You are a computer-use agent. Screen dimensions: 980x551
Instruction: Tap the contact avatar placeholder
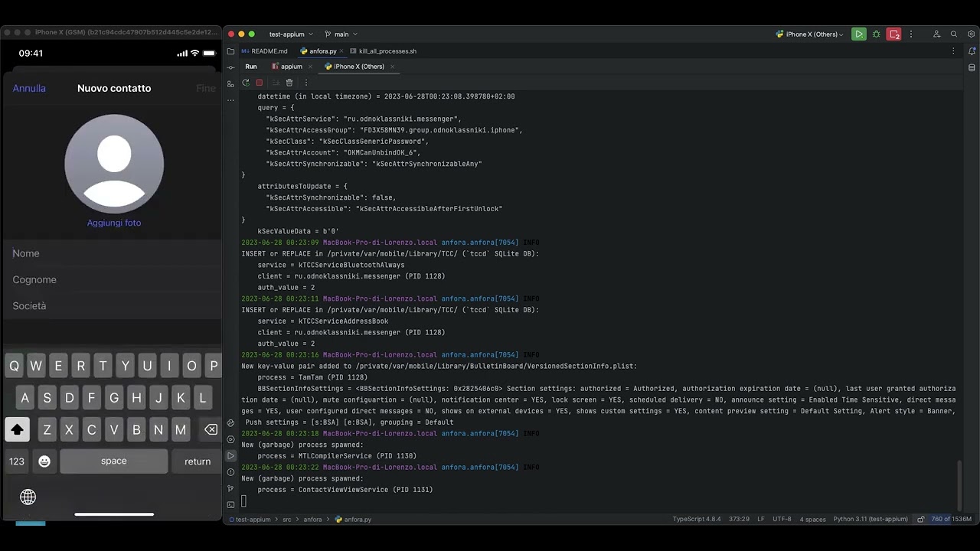pyautogui.click(x=114, y=164)
